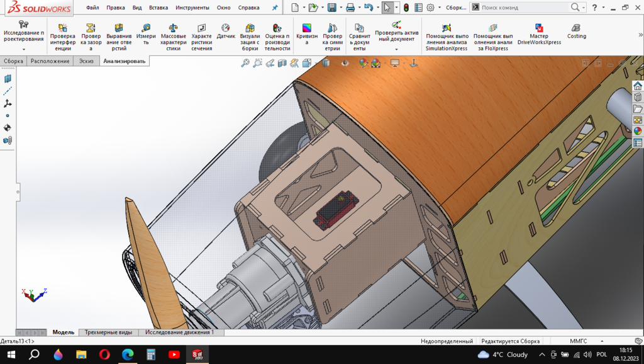
Task: Toggle the Hide/Show Items eye icon
Action: click(345, 63)
